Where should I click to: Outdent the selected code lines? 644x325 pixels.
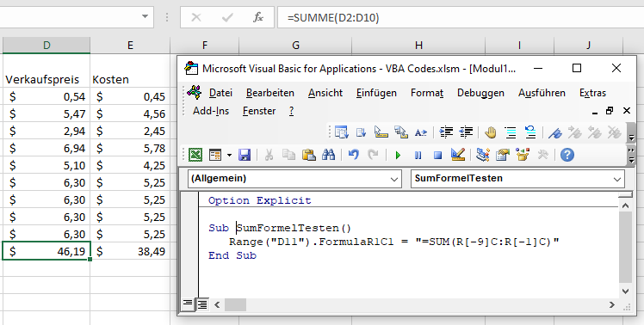coord(466,132)
